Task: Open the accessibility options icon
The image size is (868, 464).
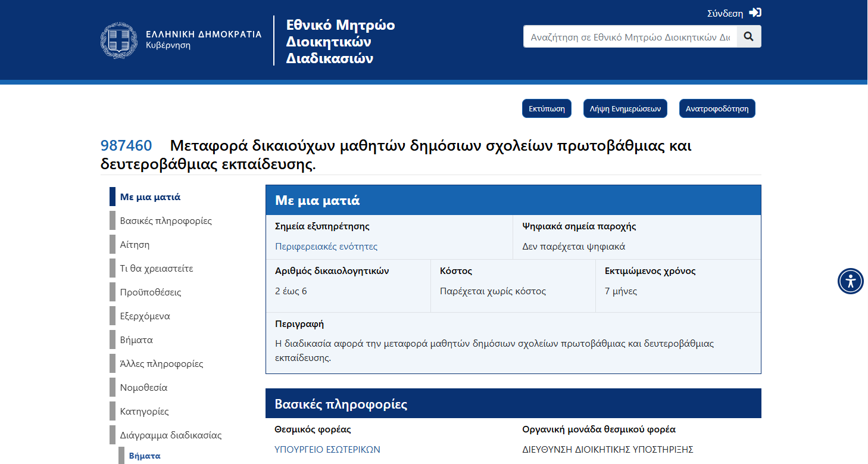Action: pyautogui.click(x=850, y=281)
